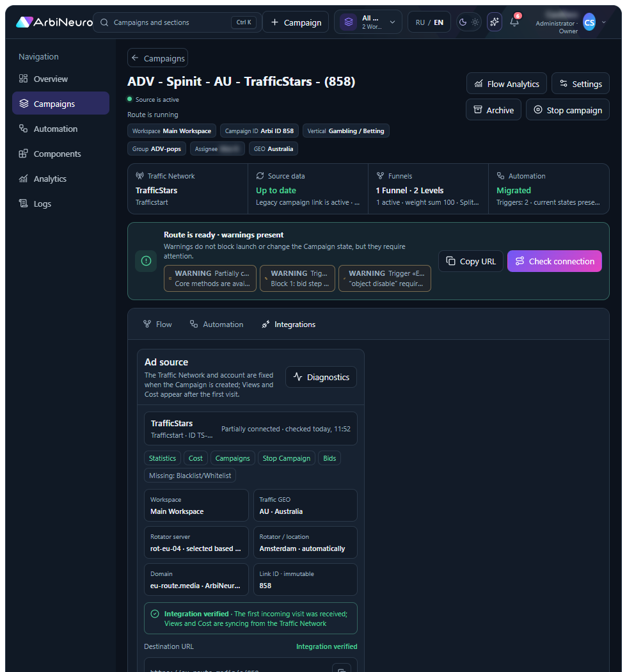627x672 pixels.
Task: Click the Rotator location Amsterdam field
Action: tap(305, 543)
